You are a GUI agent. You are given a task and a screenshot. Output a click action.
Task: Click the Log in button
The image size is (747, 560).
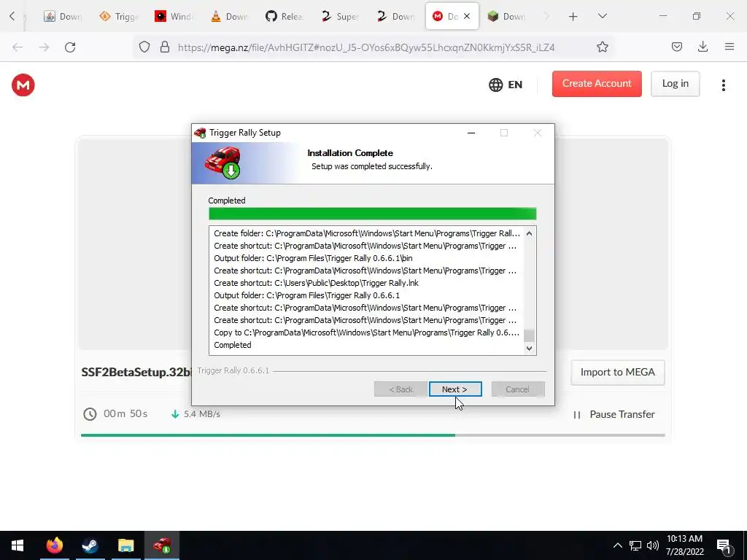pos(675,84)
